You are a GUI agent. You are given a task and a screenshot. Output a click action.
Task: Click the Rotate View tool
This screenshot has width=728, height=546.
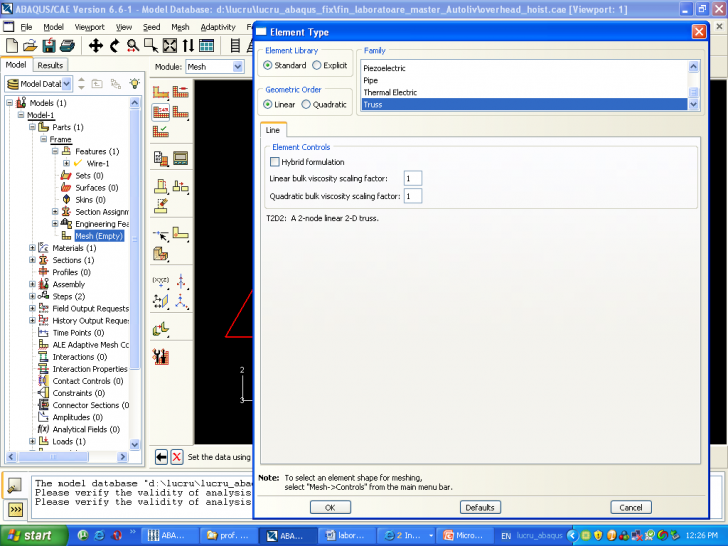point(115,45)
